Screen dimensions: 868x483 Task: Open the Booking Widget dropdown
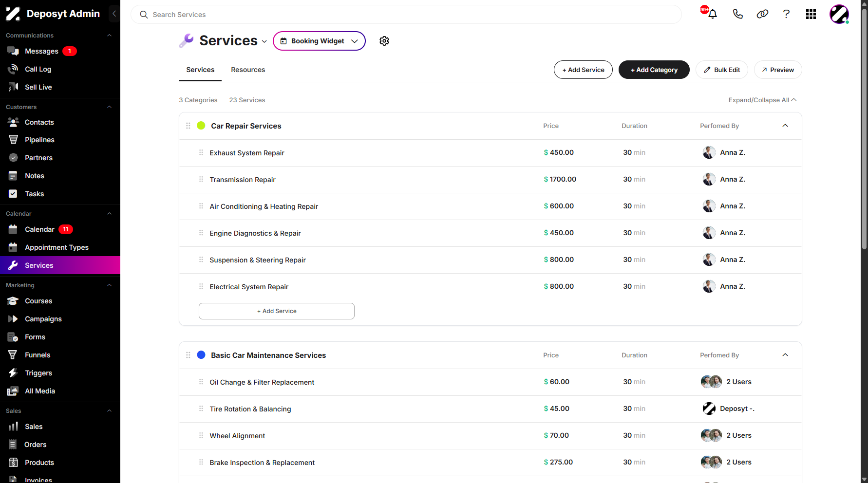(319, 41)
